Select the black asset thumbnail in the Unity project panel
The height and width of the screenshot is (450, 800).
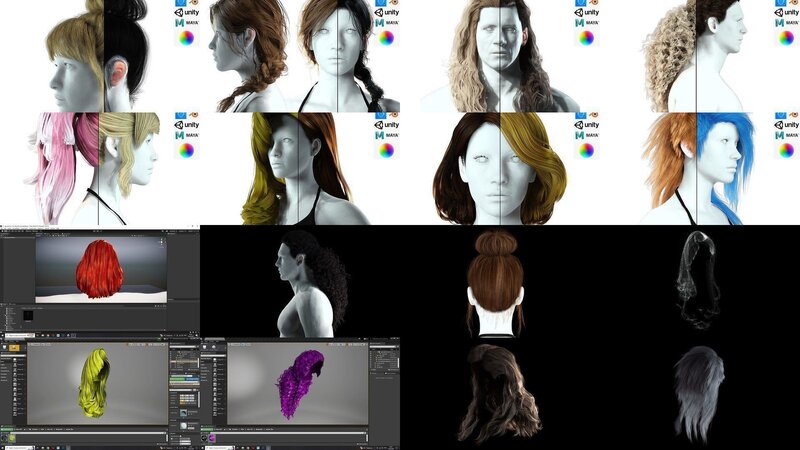[x=30, y=315]
